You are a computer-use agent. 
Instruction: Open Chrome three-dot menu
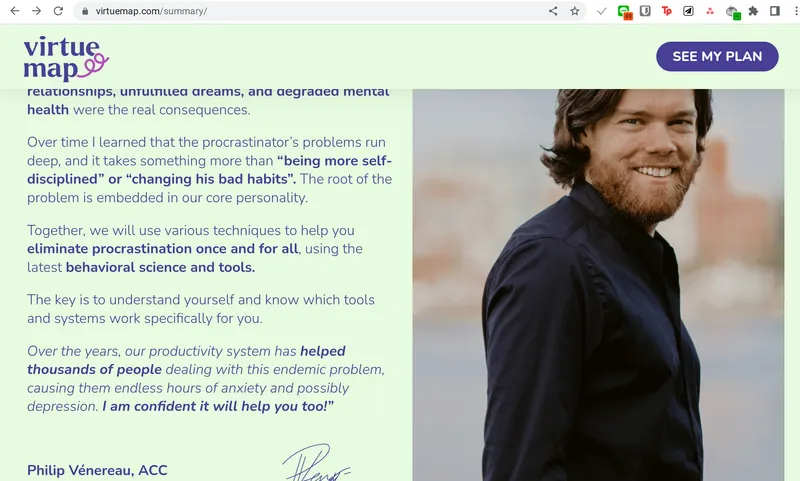click(x=795, y=11)
